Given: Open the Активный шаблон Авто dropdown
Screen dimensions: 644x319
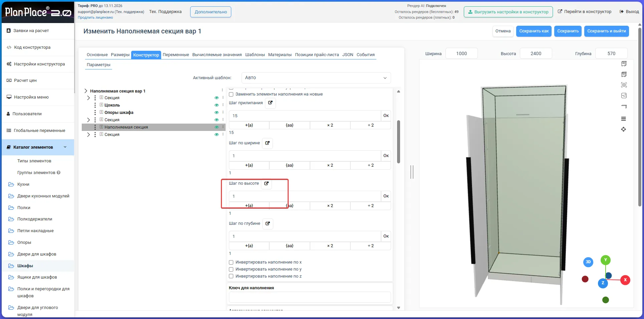Looking at the screenshot, I should tap(316, 78).
